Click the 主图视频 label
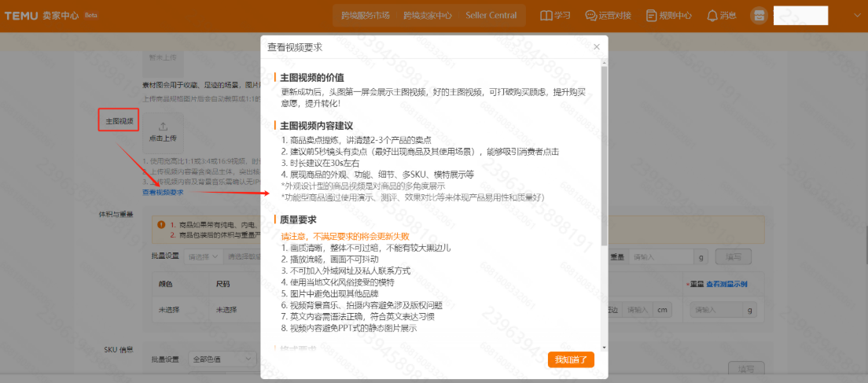The width and height of the screenshot is (868, 383). 119,120
